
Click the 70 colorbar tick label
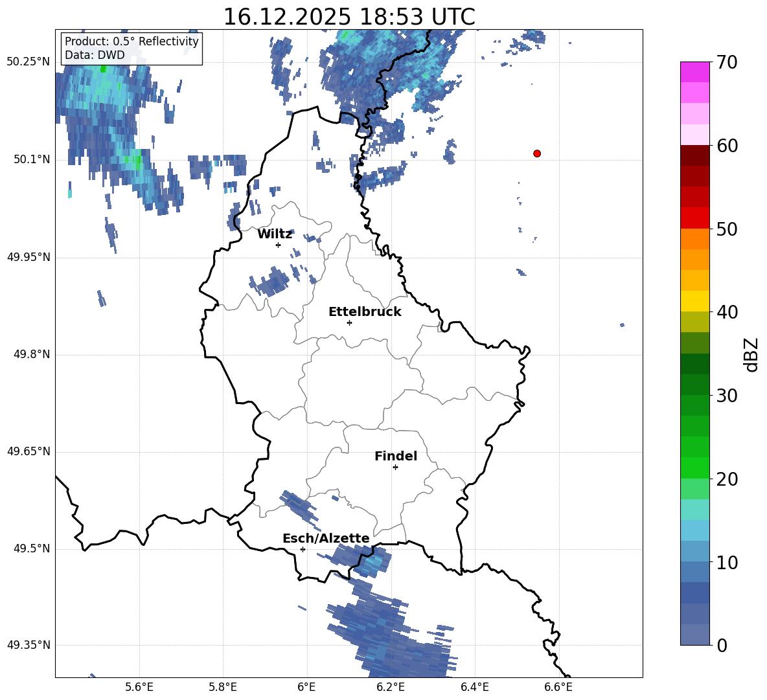click(x=727, y=63)
